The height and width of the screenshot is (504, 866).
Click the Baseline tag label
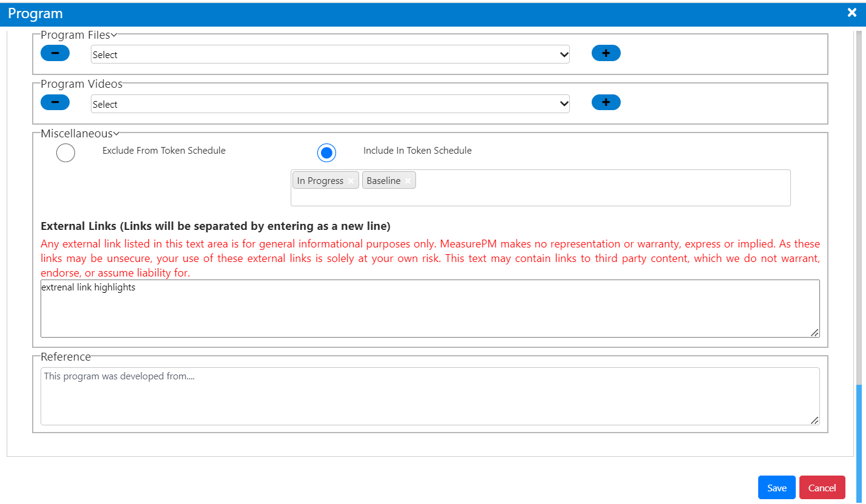pos(383,181)
